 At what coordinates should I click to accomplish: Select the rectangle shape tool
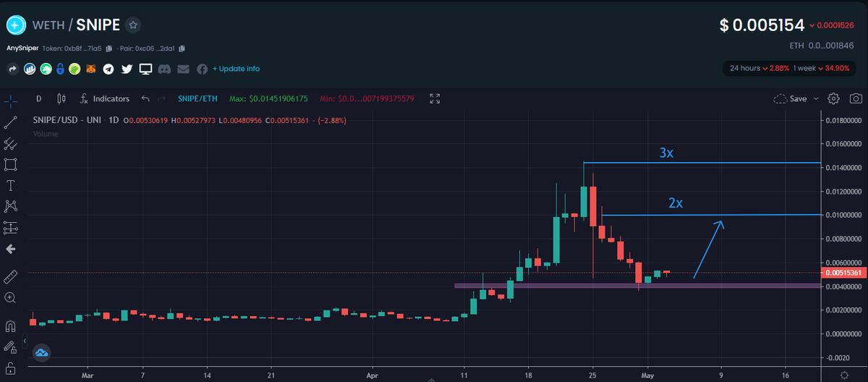[x=11, y=164]
